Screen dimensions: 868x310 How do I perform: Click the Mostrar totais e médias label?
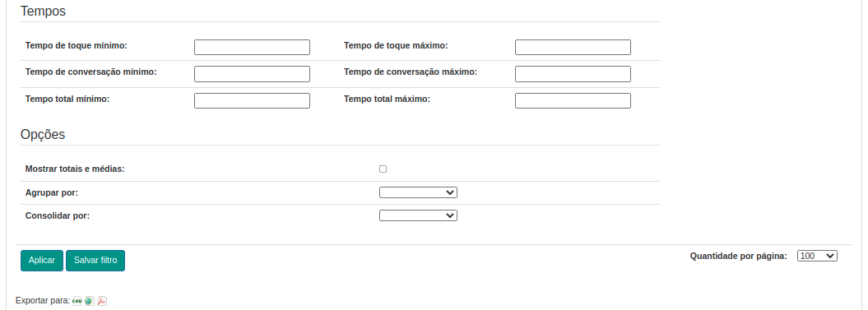coord(76,169)
